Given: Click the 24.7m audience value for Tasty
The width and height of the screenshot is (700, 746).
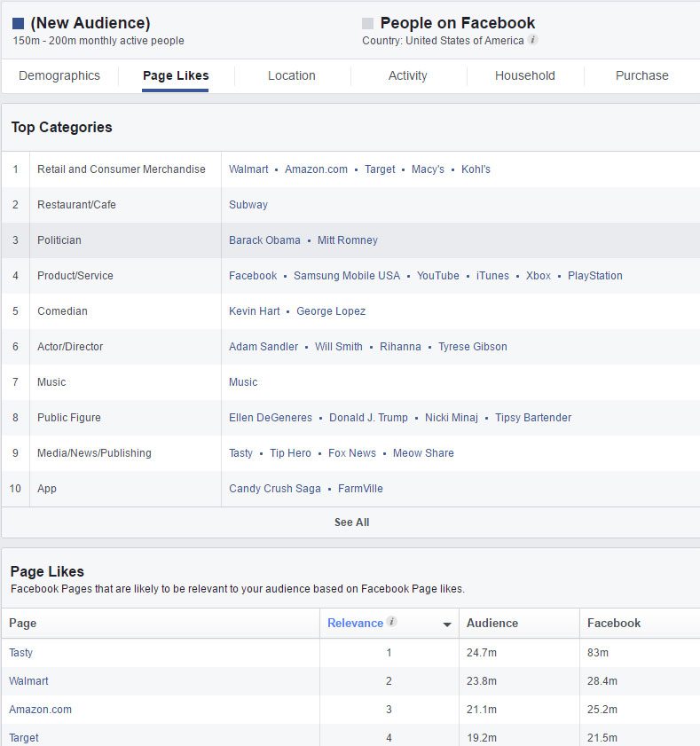Looking at the screenshot, I should 482,653.
